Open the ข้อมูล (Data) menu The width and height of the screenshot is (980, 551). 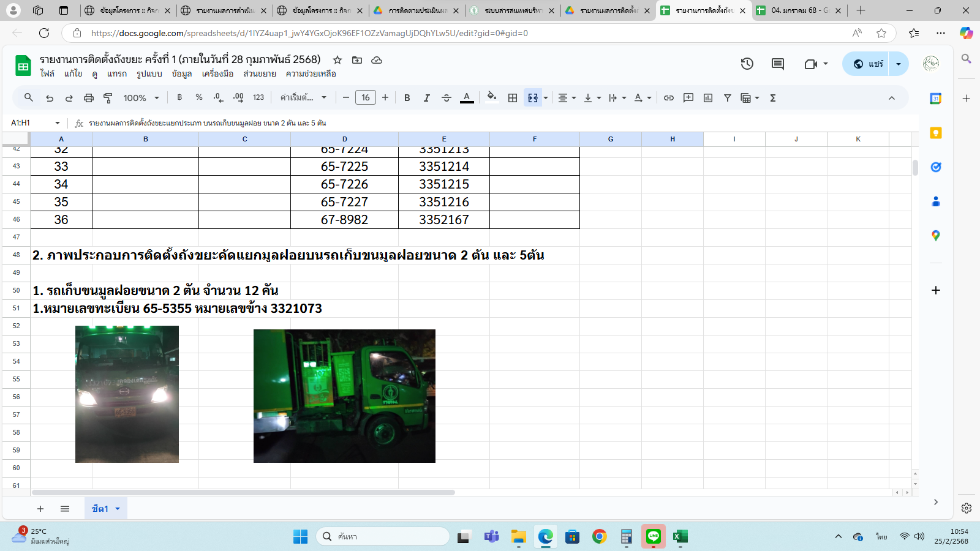(182, 73)
